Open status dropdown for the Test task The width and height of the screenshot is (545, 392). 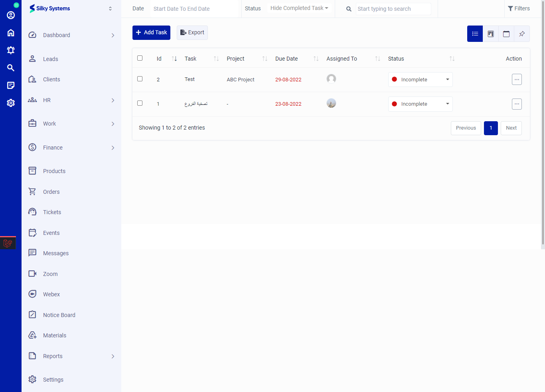[420, 79]
